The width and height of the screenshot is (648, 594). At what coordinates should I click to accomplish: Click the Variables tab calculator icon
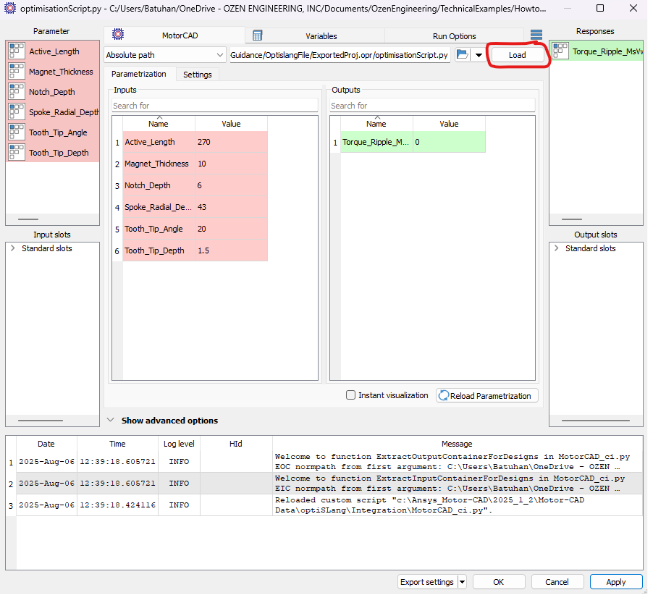click(257, 35)
